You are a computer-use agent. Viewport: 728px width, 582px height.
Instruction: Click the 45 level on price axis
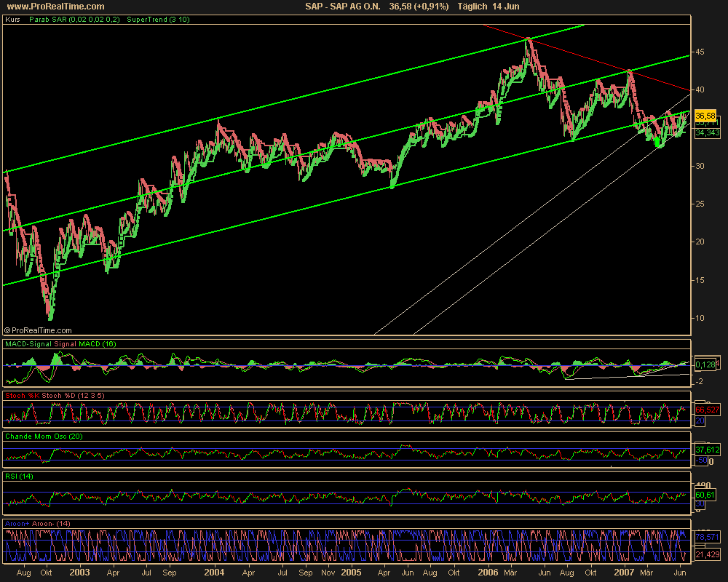699,52
